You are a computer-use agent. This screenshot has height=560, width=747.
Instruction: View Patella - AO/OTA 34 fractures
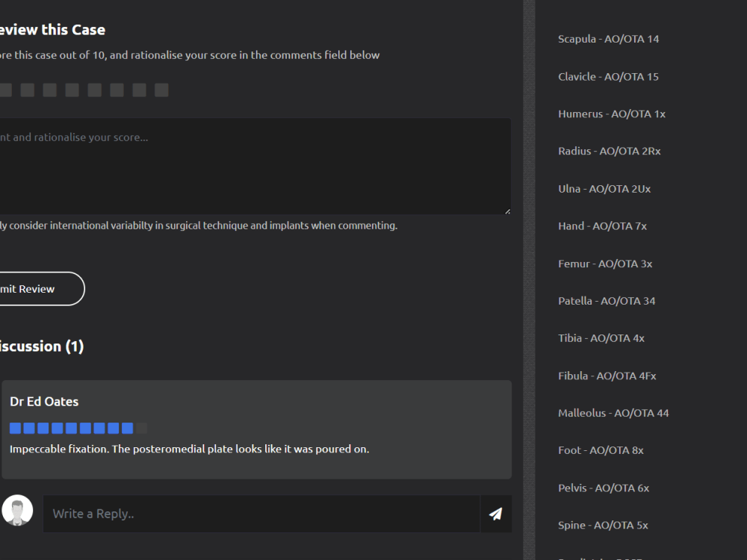[607, 300]
